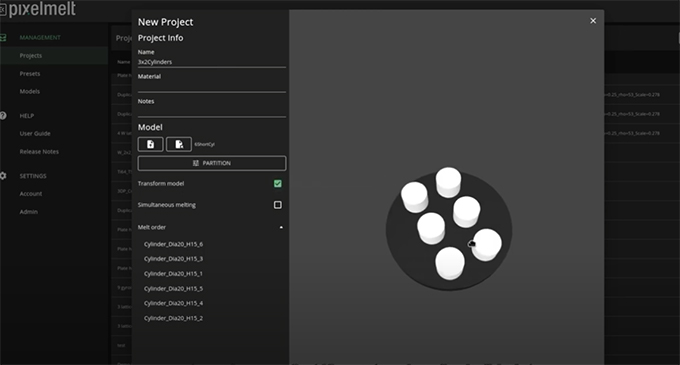Click the MANAGEMENT section header
This screenshot has height=365, width=680.
pyautogui.click(x=40, y=38)
